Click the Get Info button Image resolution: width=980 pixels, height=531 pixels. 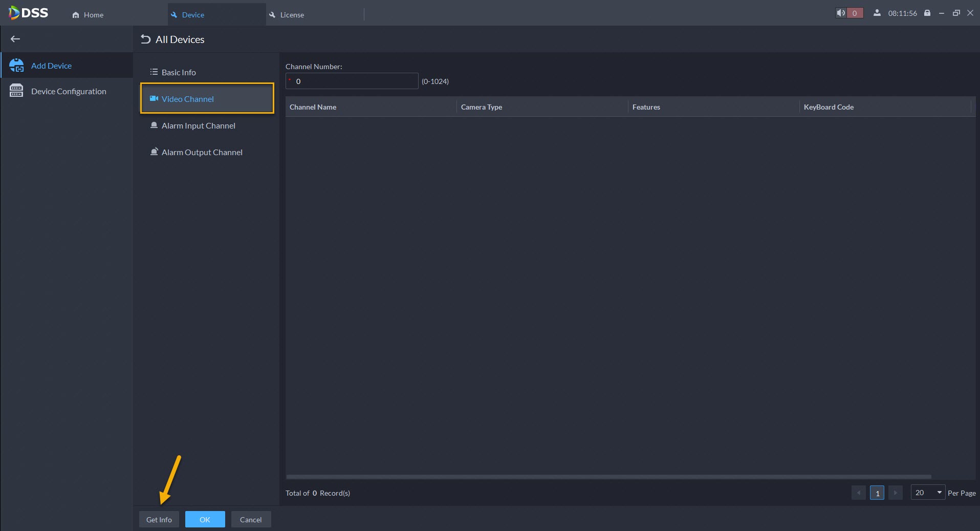159,519
